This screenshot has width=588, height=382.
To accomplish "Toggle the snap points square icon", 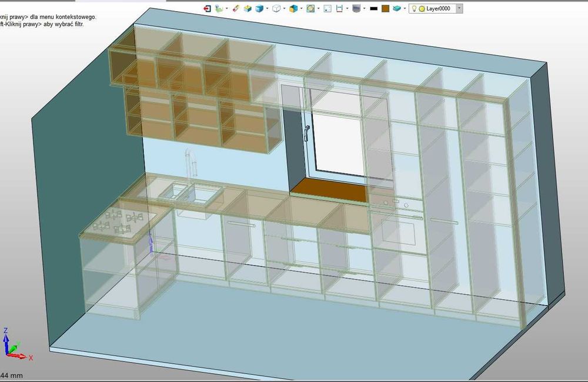I will 328,8.
